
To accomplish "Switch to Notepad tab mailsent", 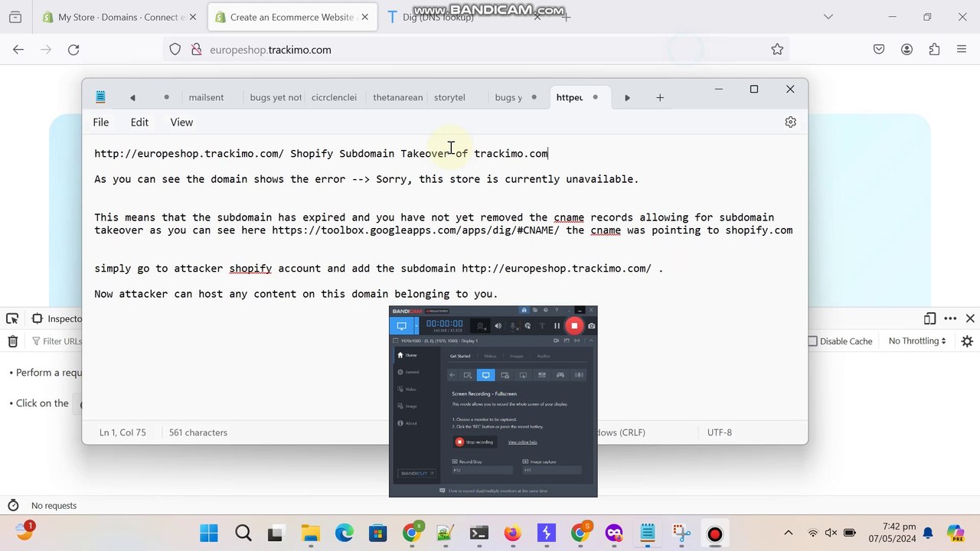I will coord(207,98).
